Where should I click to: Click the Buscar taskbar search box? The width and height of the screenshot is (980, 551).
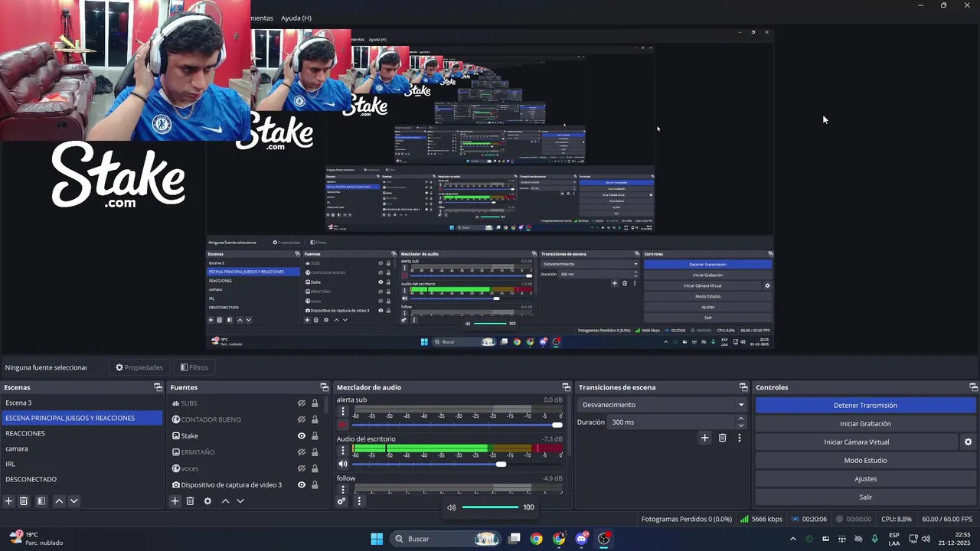(446, 539)
